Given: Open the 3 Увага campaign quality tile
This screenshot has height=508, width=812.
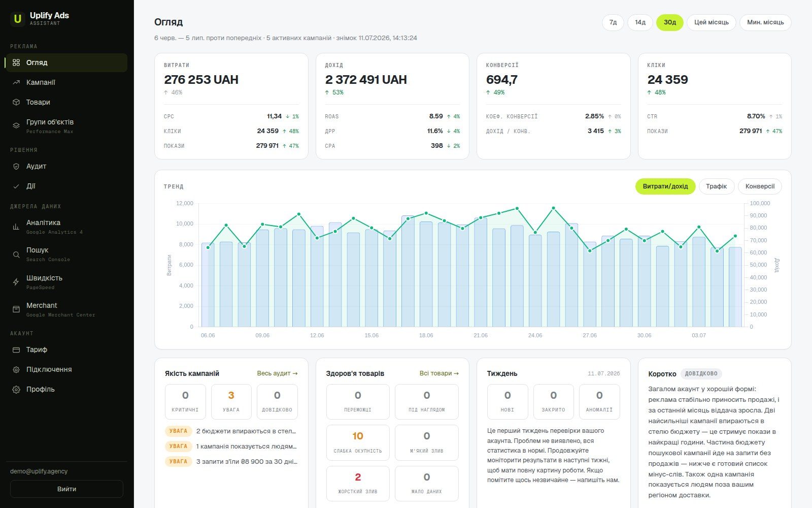Looking at the screenshot, I should (x=231, y=402).
